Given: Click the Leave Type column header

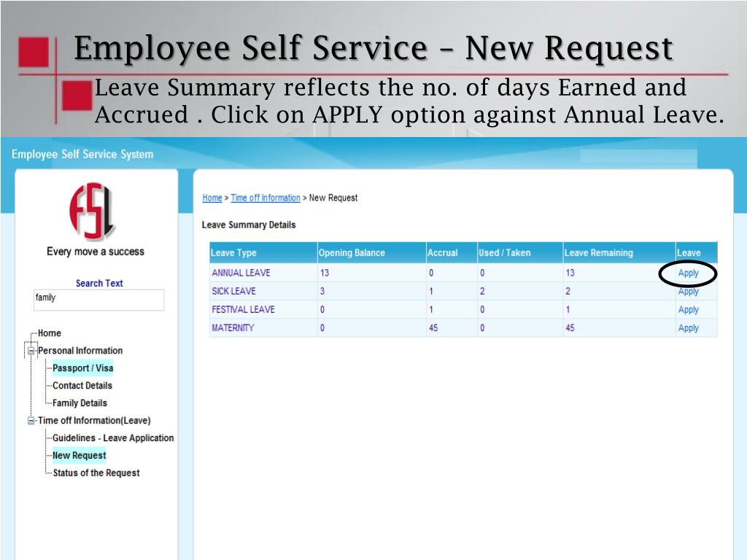Looking at the screenshot, I should (263, 253).
